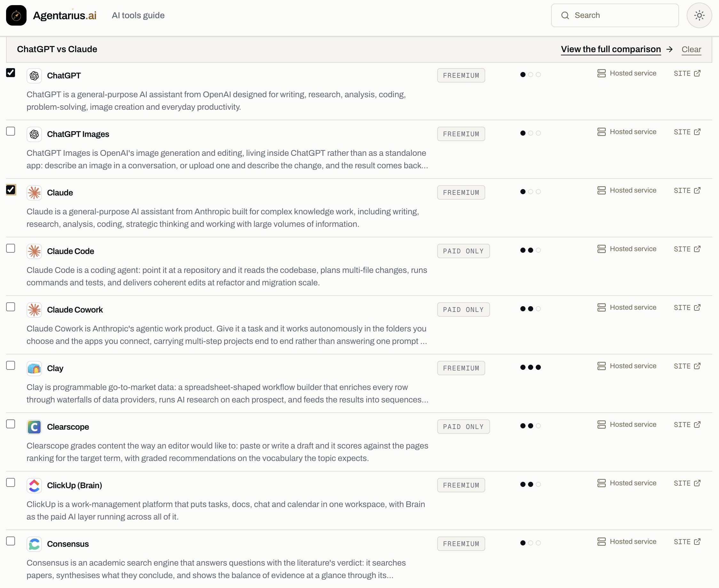Click the hosted service icon in ChatGPT row
Image resolution: width=719 pixels, height=588 pixels.
coord(602,73)
